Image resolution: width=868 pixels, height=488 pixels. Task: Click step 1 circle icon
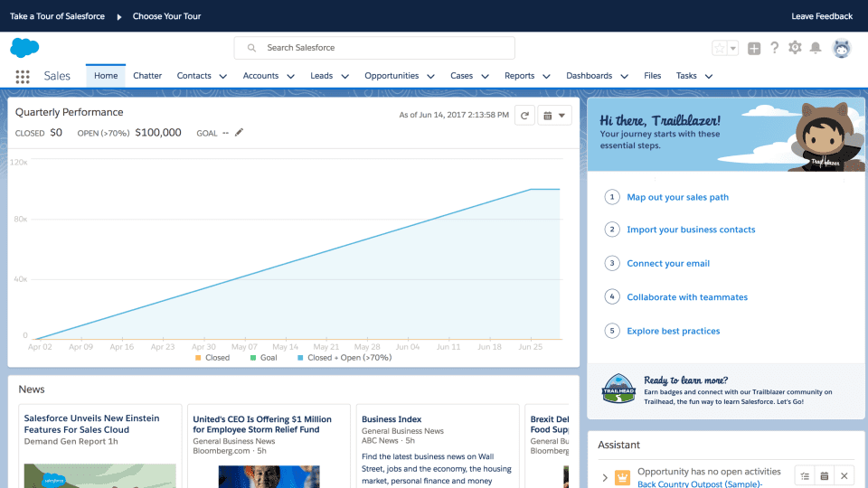[612, 197]
